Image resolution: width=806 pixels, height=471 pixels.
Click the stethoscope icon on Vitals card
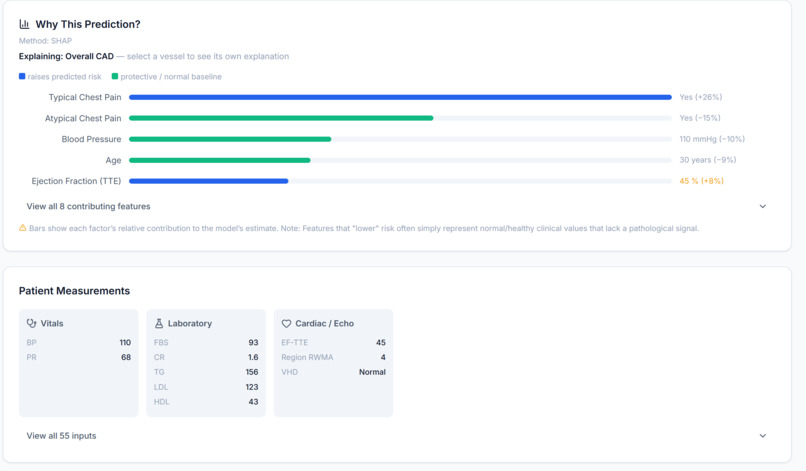pos(31,323)
